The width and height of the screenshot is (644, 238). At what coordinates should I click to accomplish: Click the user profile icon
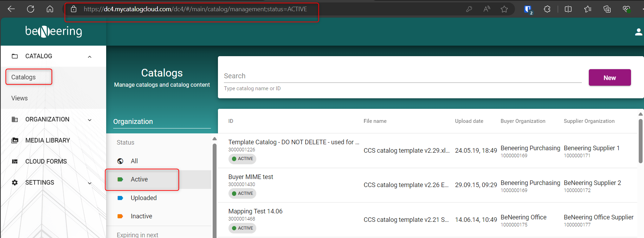(x=638, y=32)
